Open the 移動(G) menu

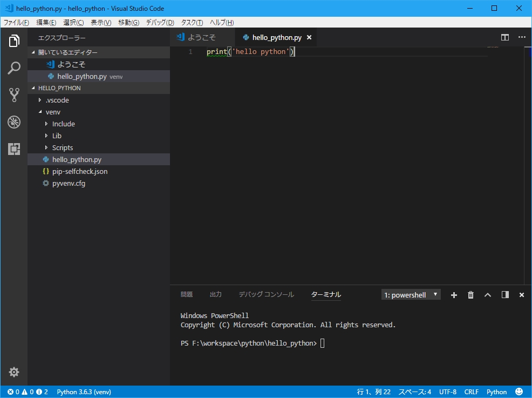pos(128,23)
